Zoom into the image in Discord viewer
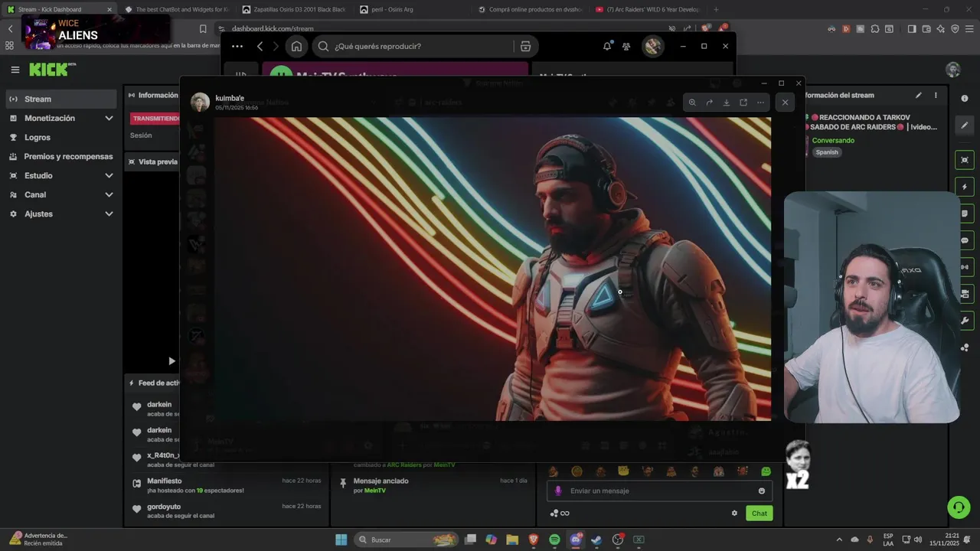Viewport: 980px width, 551px height. point(692,103)
